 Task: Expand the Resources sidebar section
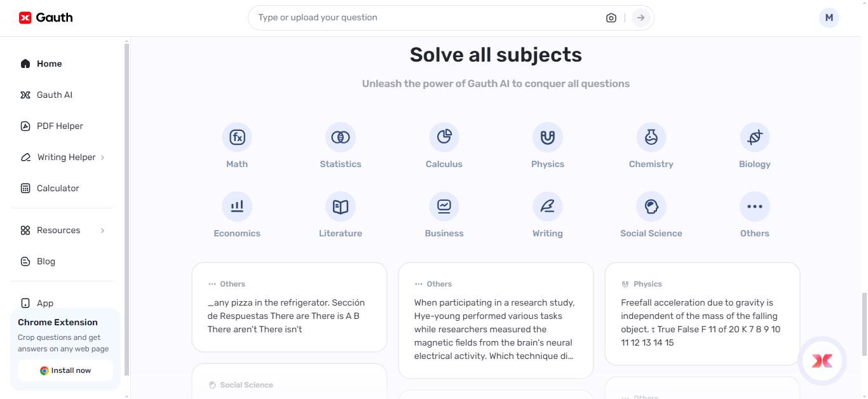click(58, 230)
